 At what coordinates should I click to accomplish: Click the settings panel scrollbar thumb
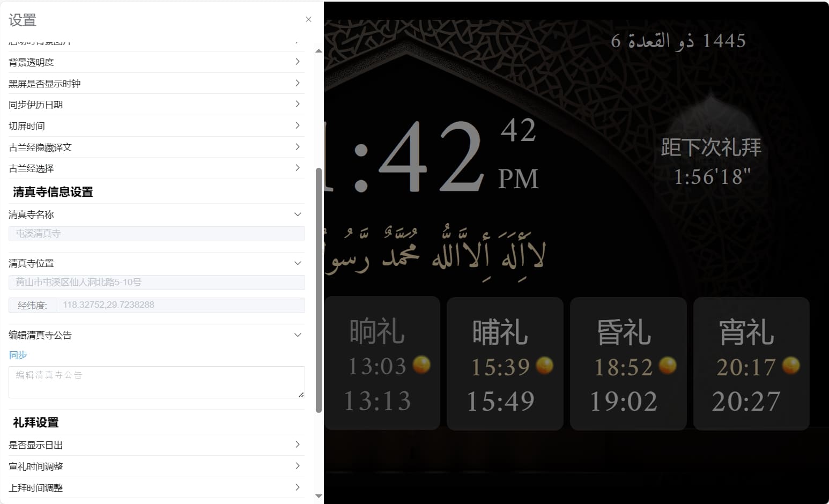(319, 290)
